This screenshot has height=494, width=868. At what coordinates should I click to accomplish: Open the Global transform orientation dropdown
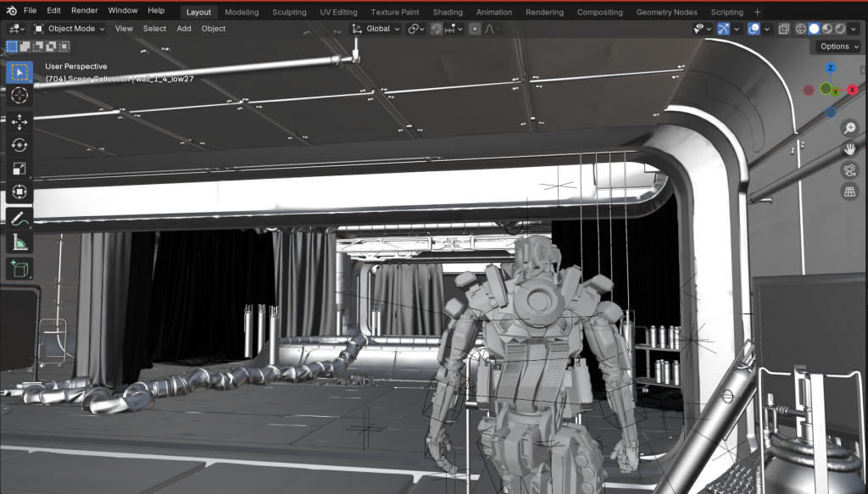(377, 29)
